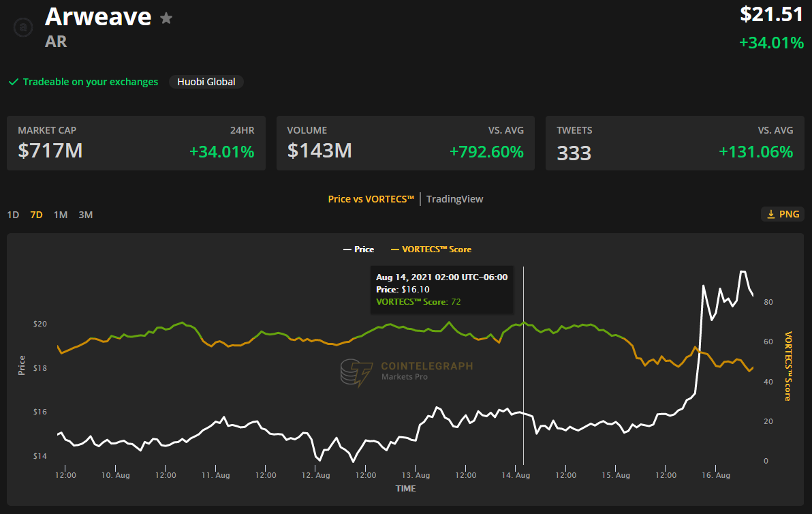812x514 pixels.
Task: Favorite Arweave with the star icon
Action: click(x=166, y=18)
